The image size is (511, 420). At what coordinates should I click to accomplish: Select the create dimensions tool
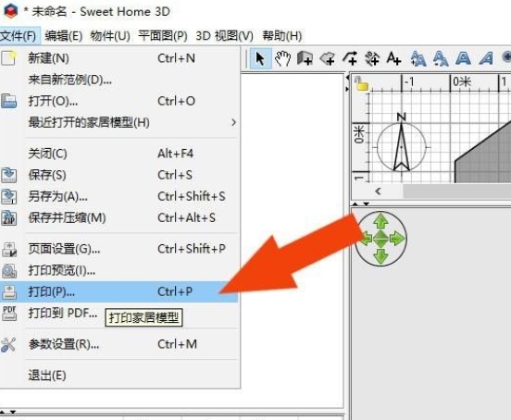pos(372,58)
